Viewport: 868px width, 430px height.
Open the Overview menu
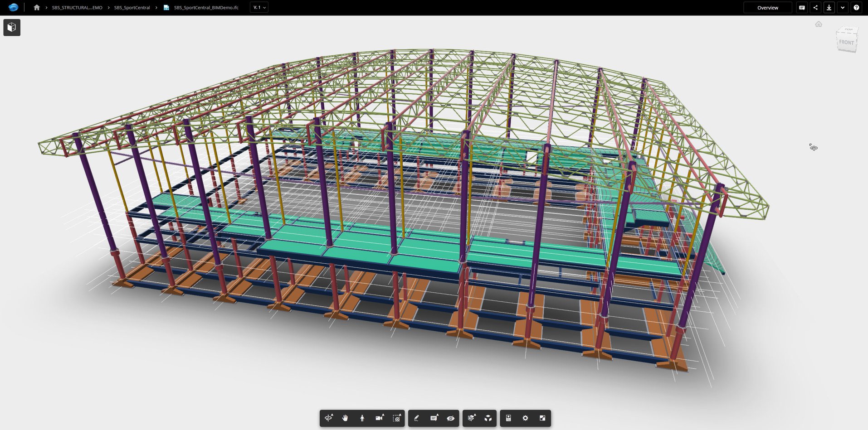(x=767, y=7)
